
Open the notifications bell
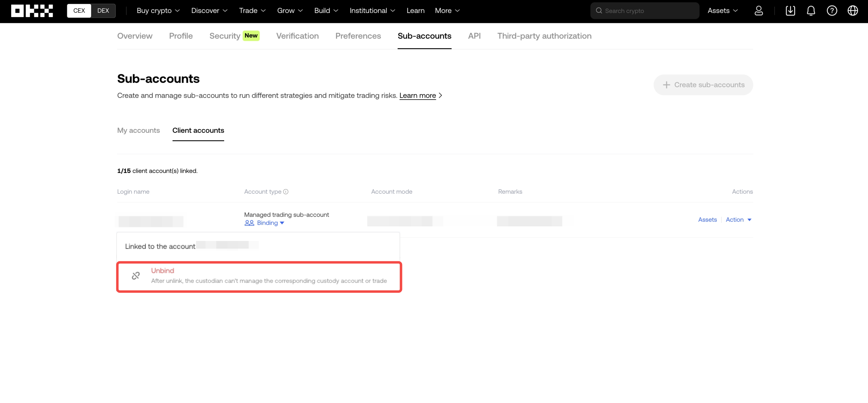(x=811, y=11)
